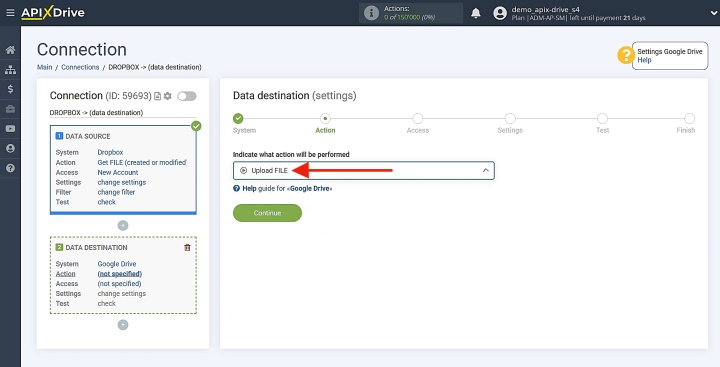Screen dimensions: 720x367
Task: Open the YouTube video sidebar icon
Action: [x=10, y=129]
